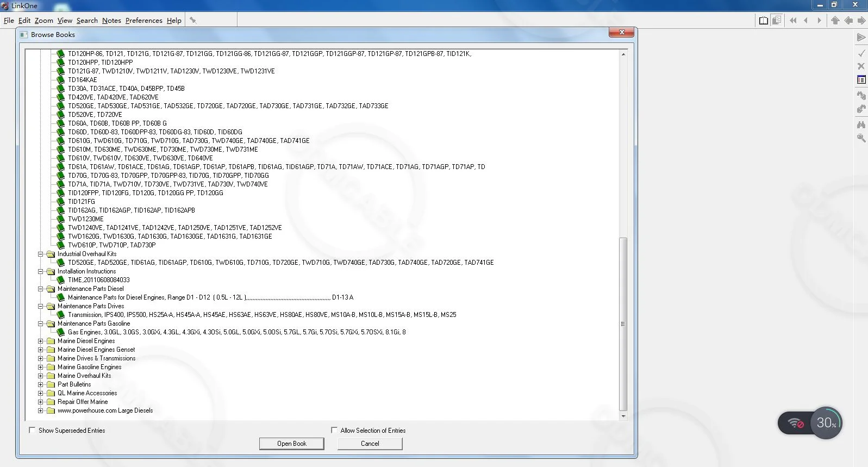Click the disconnected Wi-Fi indicator in the floating widget
The image size is (868, 467).
(796, 423)
